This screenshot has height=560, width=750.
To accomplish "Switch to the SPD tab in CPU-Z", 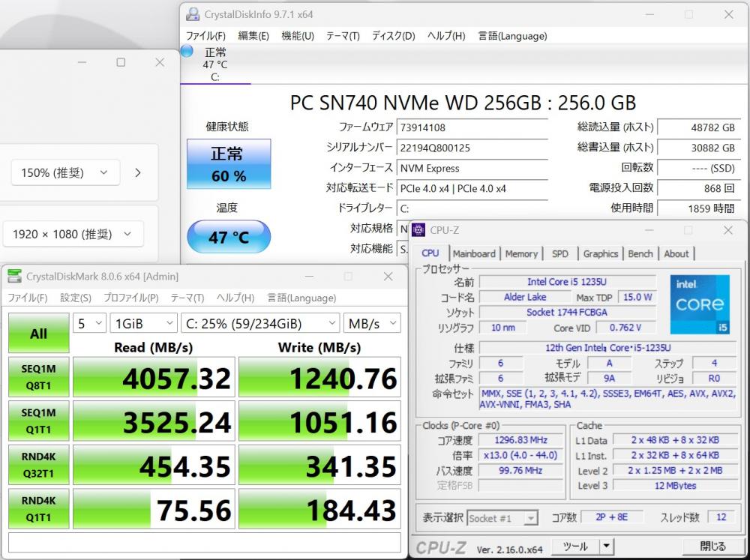I will 560,254.
